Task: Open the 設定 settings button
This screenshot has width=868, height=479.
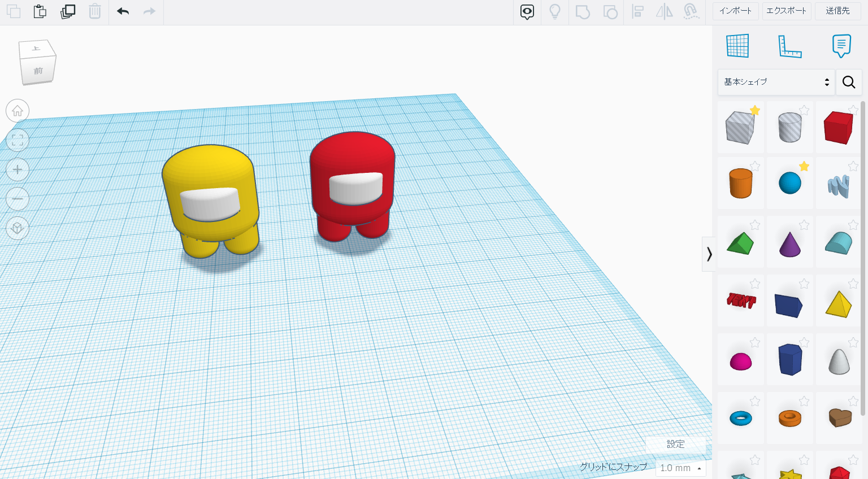Action: [675, 444]
